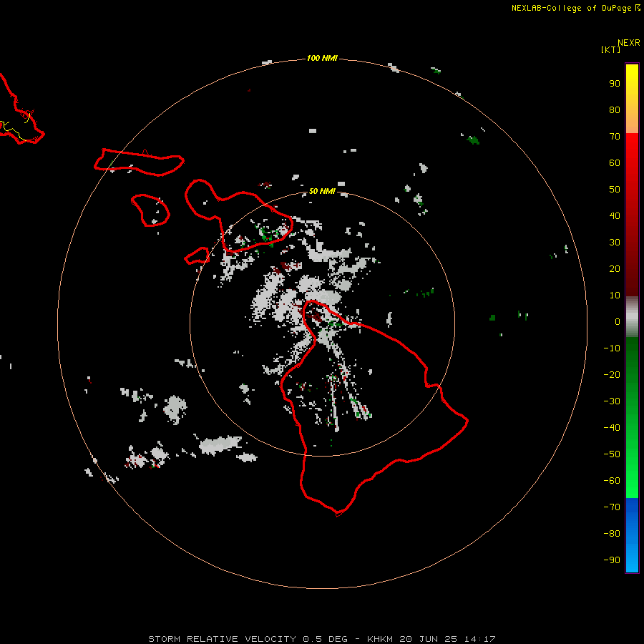644x644 pixels.
Task: Click scale value -60
Action: [612, 481]
